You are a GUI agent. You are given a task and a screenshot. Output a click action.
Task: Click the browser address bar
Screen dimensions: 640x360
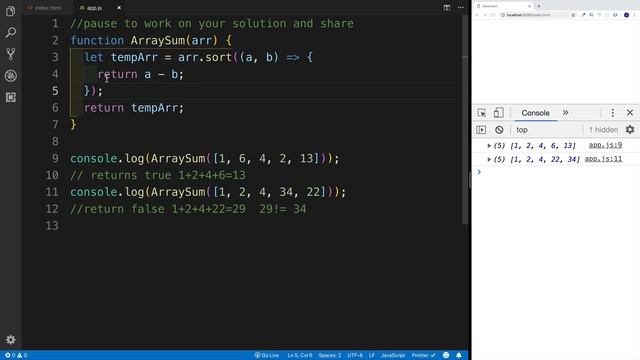click(537, 15)
